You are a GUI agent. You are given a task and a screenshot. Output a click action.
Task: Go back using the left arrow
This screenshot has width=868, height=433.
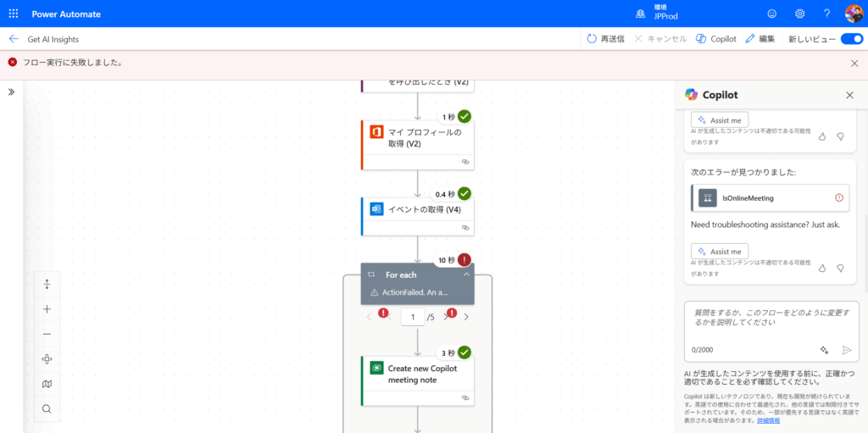pyautogui.click(x=14, y=39)
